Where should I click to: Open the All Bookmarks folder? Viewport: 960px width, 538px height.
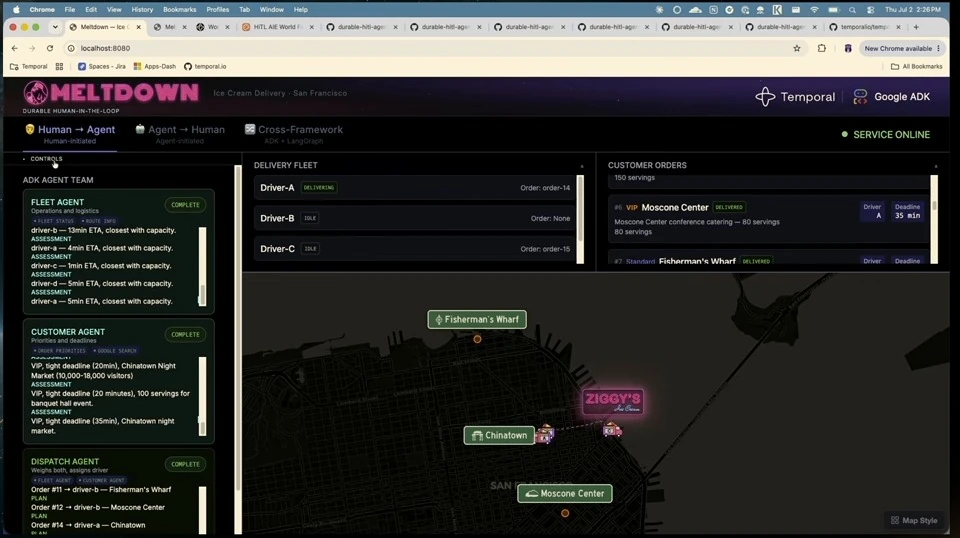coord(917,66)
